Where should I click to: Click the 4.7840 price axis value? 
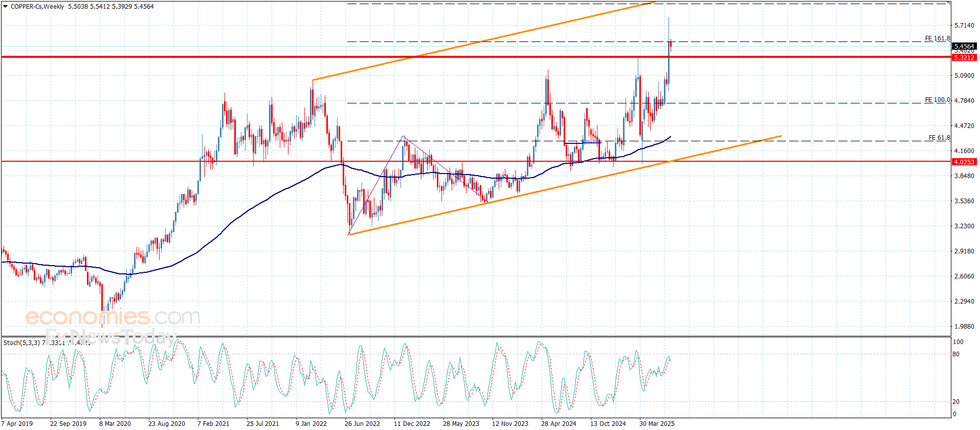pos(964,100)
